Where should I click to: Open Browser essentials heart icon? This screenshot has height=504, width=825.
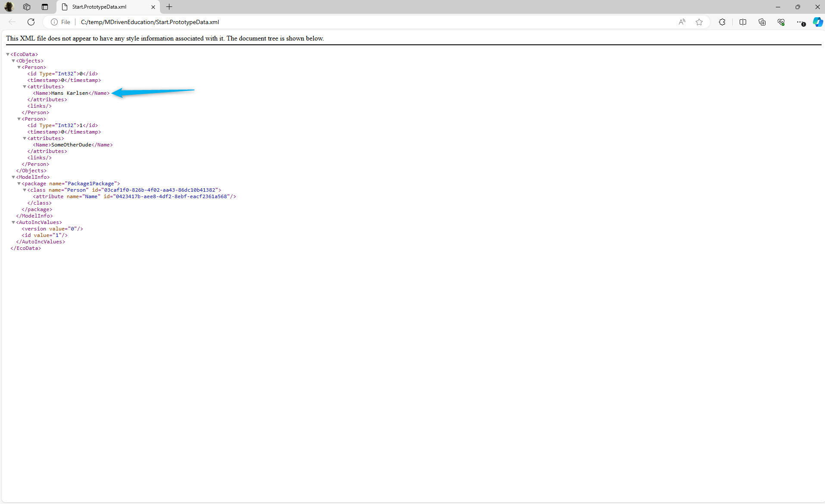tap(781, 22)
